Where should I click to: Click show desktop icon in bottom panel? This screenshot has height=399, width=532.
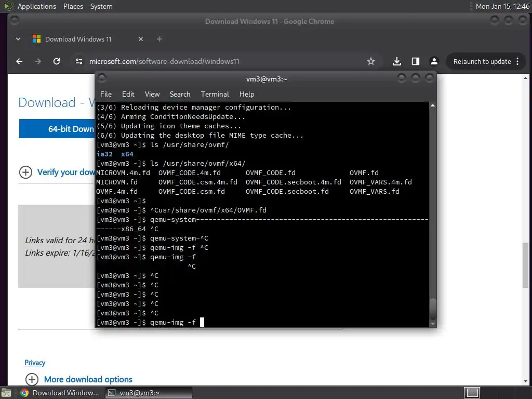click(x=6, y=393)
